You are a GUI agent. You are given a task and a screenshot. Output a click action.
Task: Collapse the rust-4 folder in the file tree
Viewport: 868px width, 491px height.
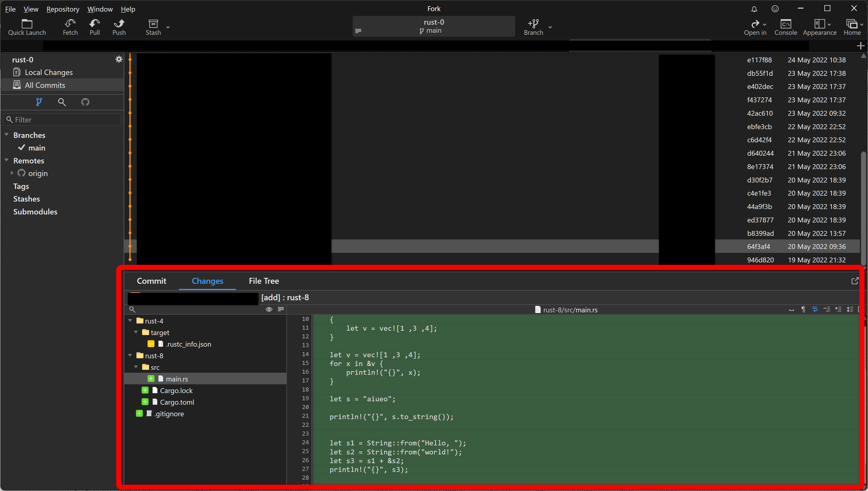pyautogui.click(x=130, y=321)
